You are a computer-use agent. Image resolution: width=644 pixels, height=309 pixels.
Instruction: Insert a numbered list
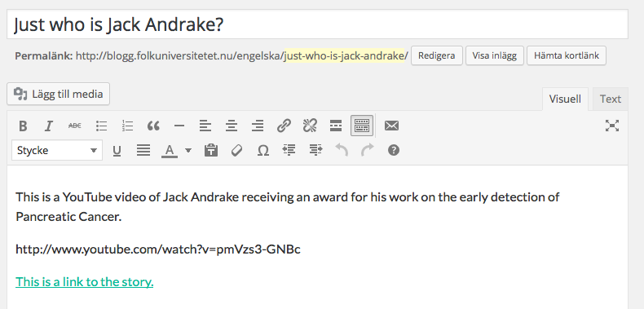tap(127, 126)
